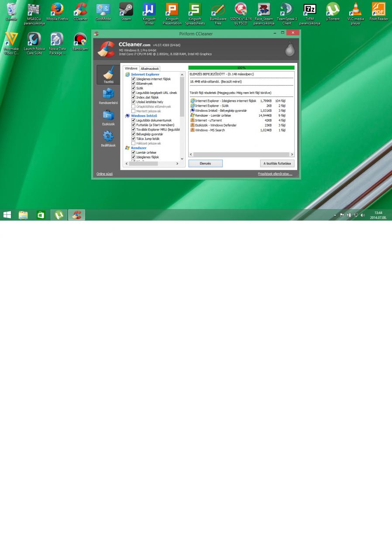Viewport: 392px width, 559px height.
Task: Select the Nokia Data Package desktop icon
Action: coord(57,44)
